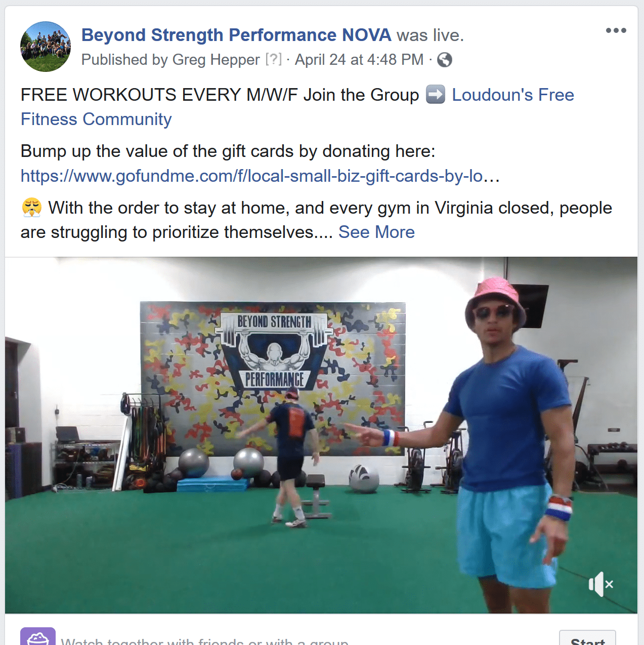Click the purple popcorn Watch Party icon
This screenshot has height=645, width=644.
click(x=38, y=637)
